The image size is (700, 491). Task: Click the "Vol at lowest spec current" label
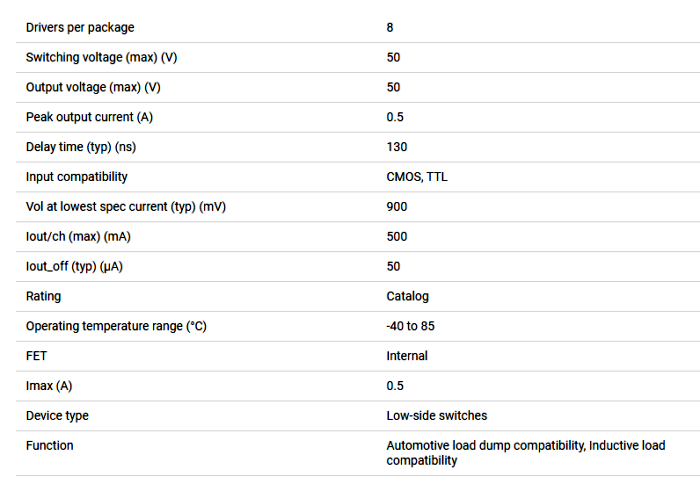click(x=126, y=207)
